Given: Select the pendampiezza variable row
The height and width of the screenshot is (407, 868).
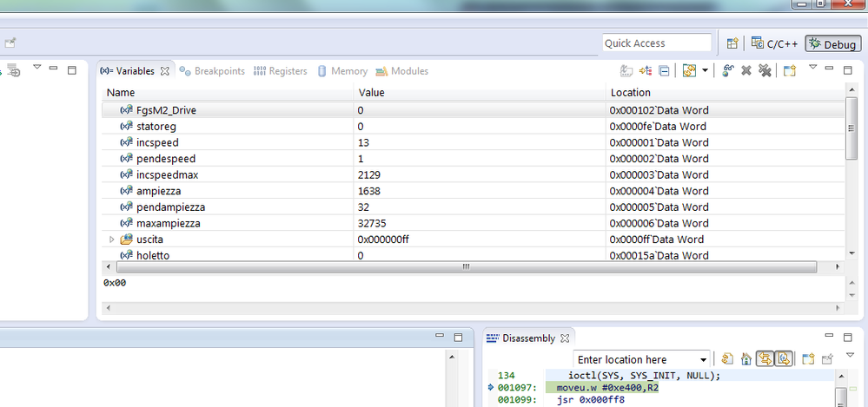Looking at the screenshot, I should (x=474, y=207).
